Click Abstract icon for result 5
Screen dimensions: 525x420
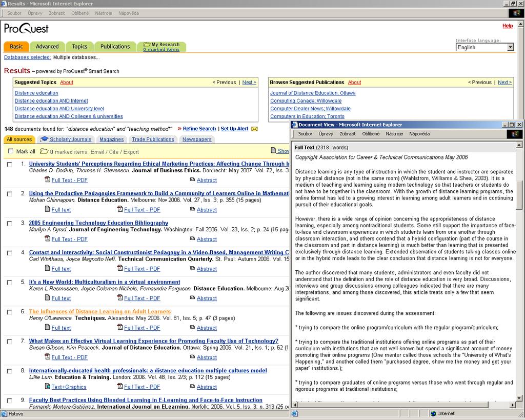coord(193,297)
